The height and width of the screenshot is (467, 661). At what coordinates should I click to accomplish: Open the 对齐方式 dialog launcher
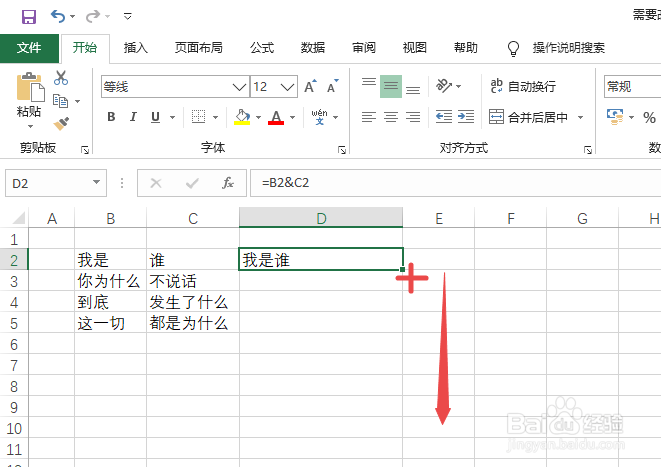[588, 150]
